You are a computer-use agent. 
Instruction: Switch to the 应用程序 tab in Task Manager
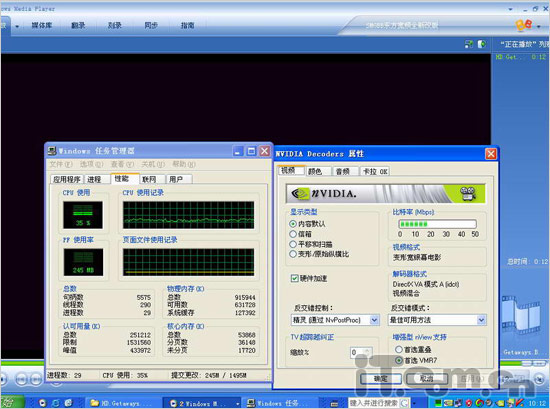click(x=67, y=179)
